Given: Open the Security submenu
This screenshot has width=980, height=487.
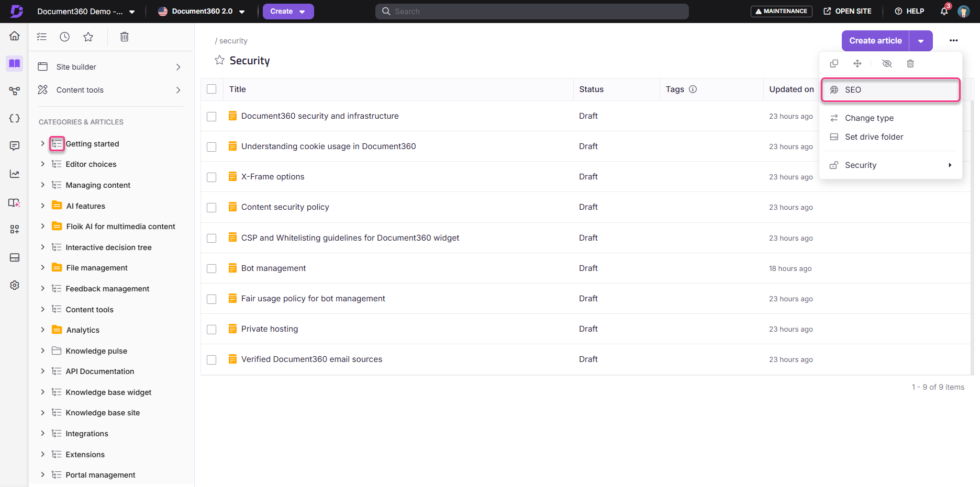Looking at the screenshot, I should (890, 165).
